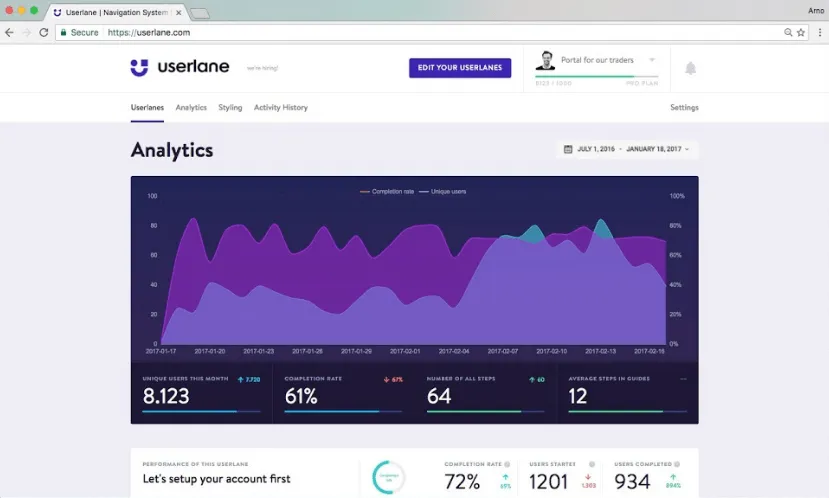Bookmark the page with the star icon
This screenshot has height=498, width=829.
[x=801, y=33]
